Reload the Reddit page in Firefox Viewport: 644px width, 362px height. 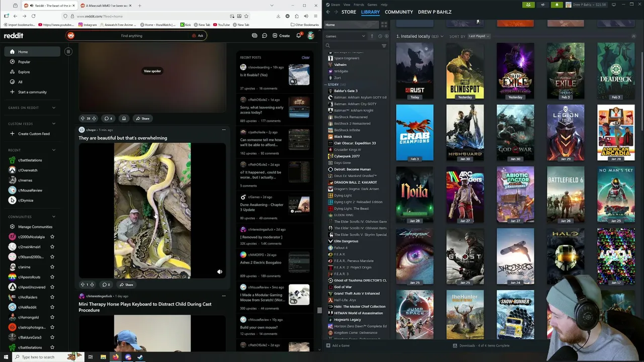pos(33,16)
